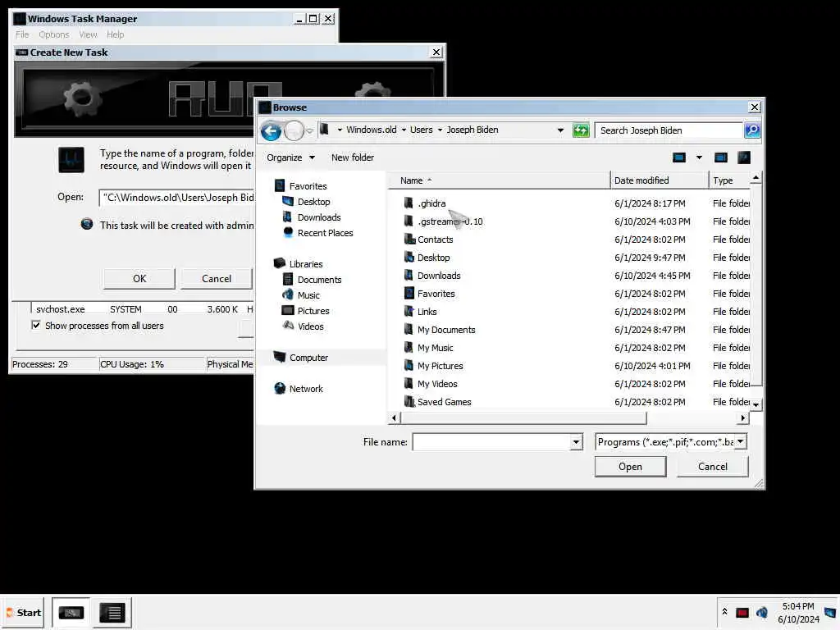Expand the address bar history dropdown
Screen dimensions: 840x630
click(560, 130)
